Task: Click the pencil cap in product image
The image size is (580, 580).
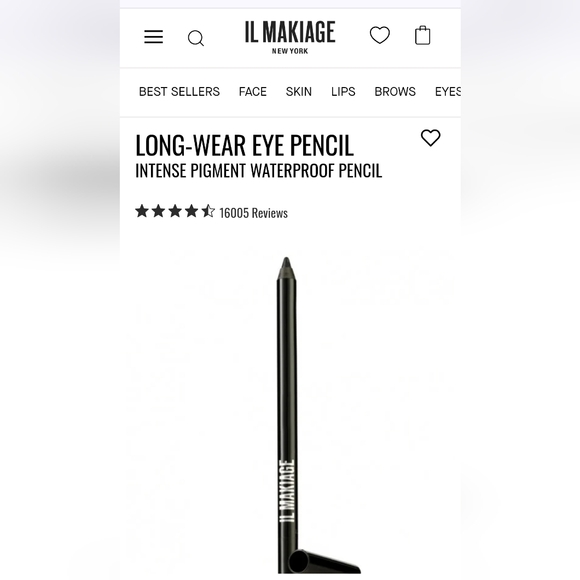Action: coord(324,562)
